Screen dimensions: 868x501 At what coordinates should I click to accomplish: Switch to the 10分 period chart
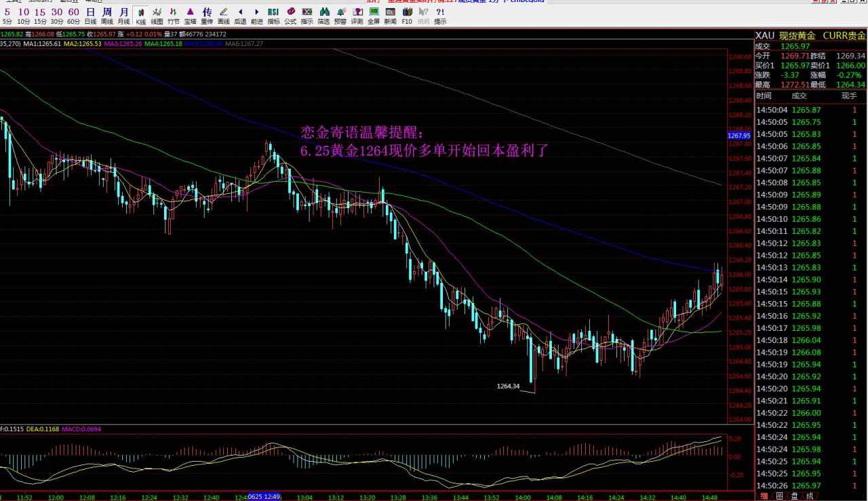24,16
